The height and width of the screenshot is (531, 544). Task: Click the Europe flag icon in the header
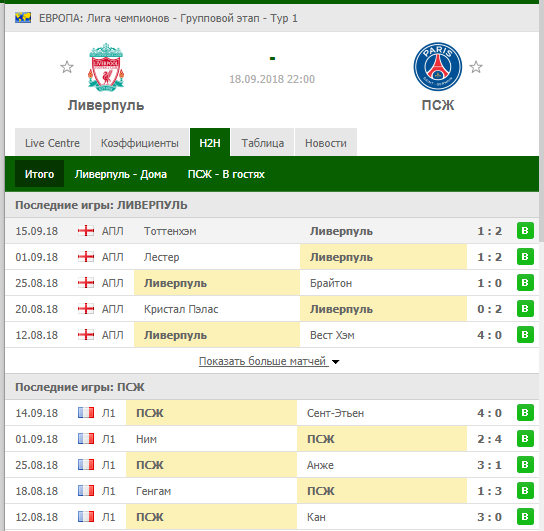[x=23, y=18]
